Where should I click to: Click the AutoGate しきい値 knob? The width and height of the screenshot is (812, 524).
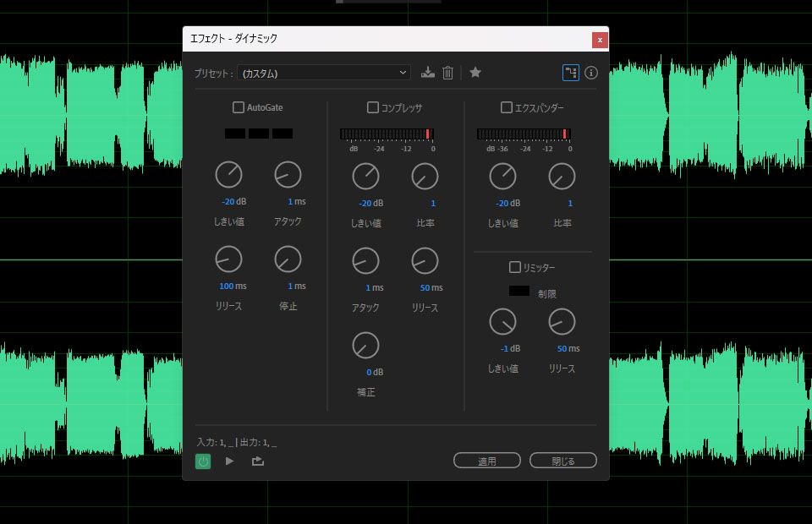228,175
